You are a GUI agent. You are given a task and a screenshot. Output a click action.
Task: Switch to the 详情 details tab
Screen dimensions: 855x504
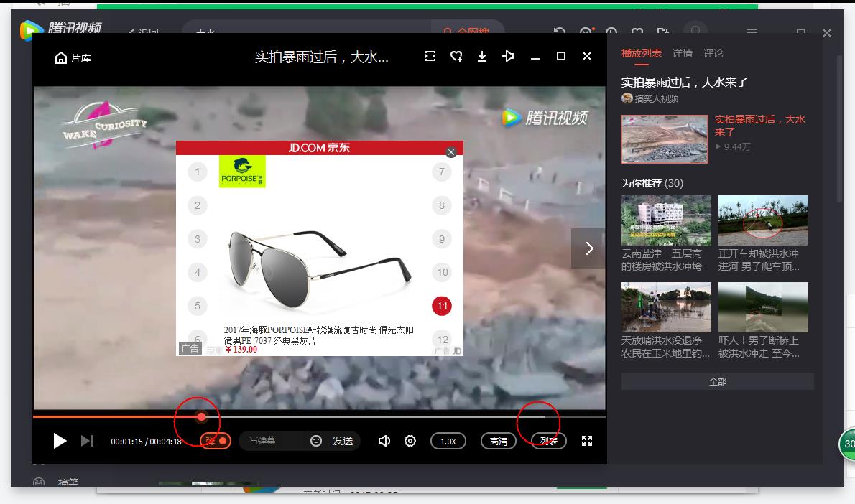coord(682,53)
